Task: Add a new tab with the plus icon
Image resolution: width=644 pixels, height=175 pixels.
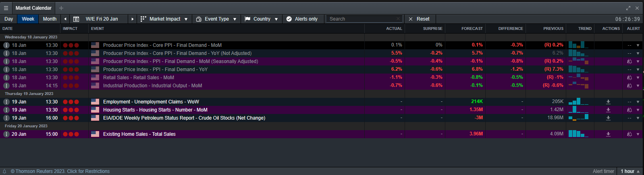Action: 61,8
